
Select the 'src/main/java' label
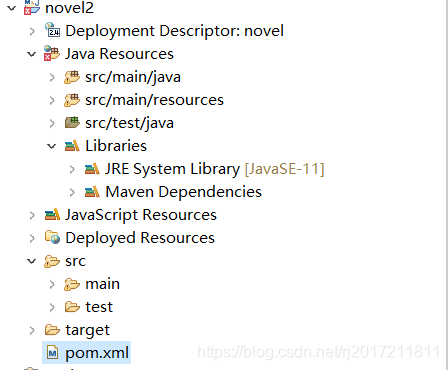(x=133, y=77)
